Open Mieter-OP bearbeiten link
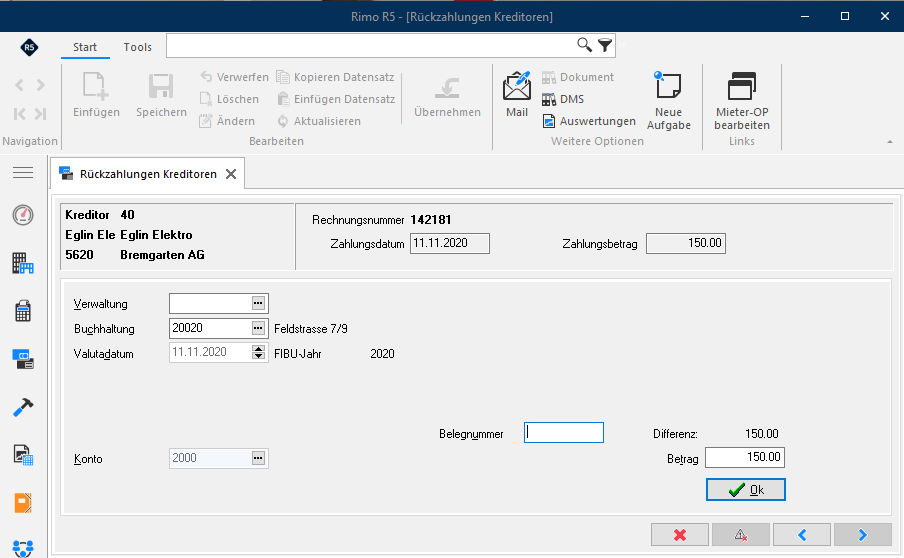 pos(742,101)
